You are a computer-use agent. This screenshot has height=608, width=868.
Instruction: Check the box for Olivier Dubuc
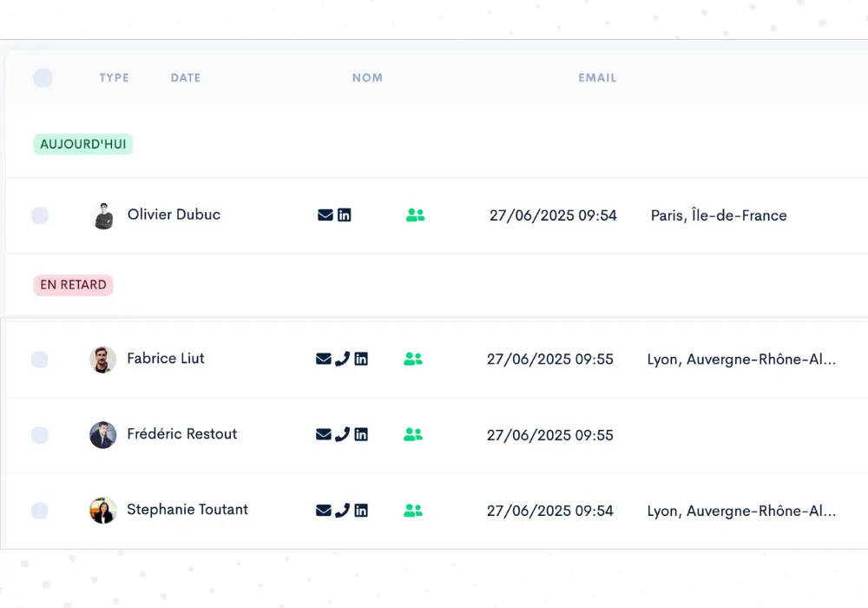[x=40, y=215]
